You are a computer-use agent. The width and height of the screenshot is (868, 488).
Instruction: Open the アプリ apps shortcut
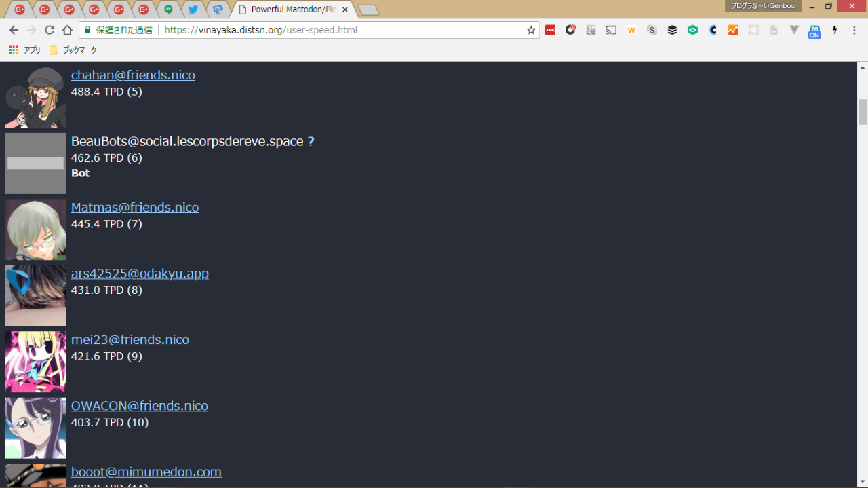tap(24, 50)
